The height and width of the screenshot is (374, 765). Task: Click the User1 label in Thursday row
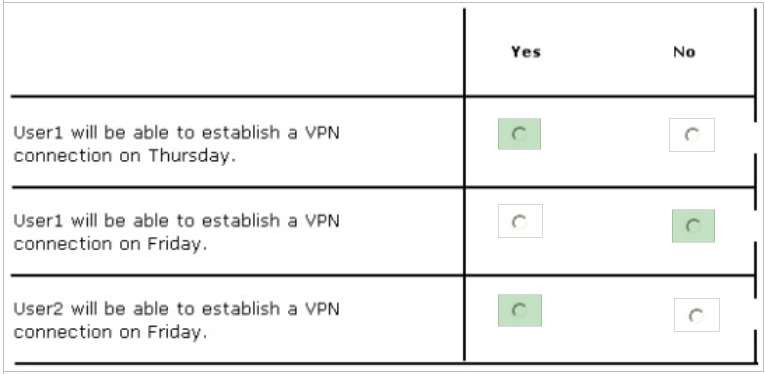coord(38,133)
